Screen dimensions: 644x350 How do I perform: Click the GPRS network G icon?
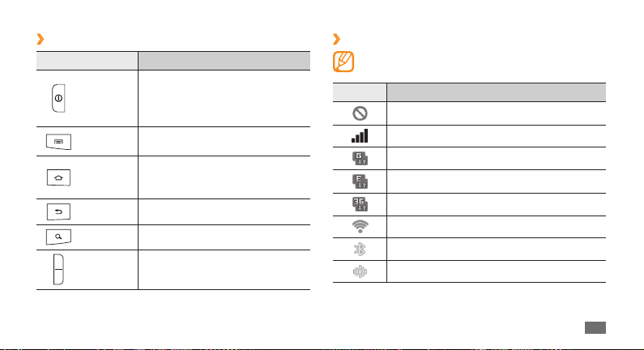pyautogui.click(x=360, y=159)
